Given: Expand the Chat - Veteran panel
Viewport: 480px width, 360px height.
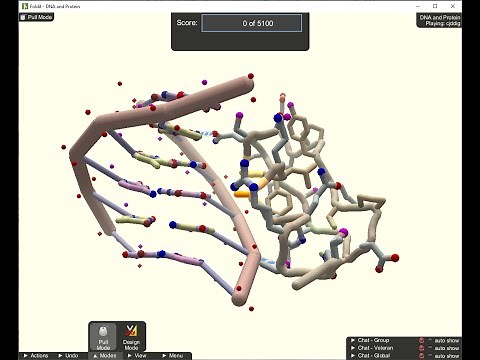Looking at the screenshot, I should pyautogui.click(x=372, y=348).
